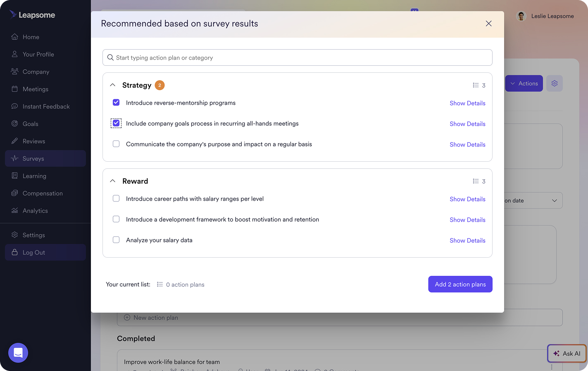Open the Actions dropdown menu
This screenshot has width=588, height=371.
524,83
